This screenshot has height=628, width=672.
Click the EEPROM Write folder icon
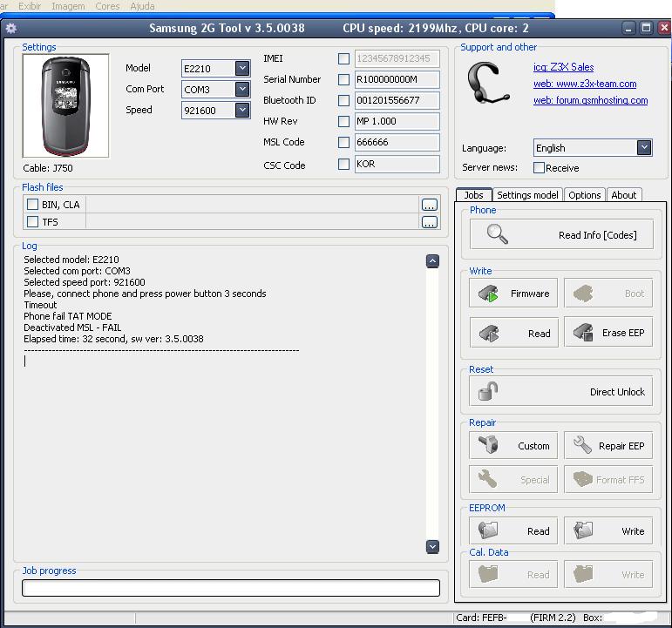pos(583,530)
